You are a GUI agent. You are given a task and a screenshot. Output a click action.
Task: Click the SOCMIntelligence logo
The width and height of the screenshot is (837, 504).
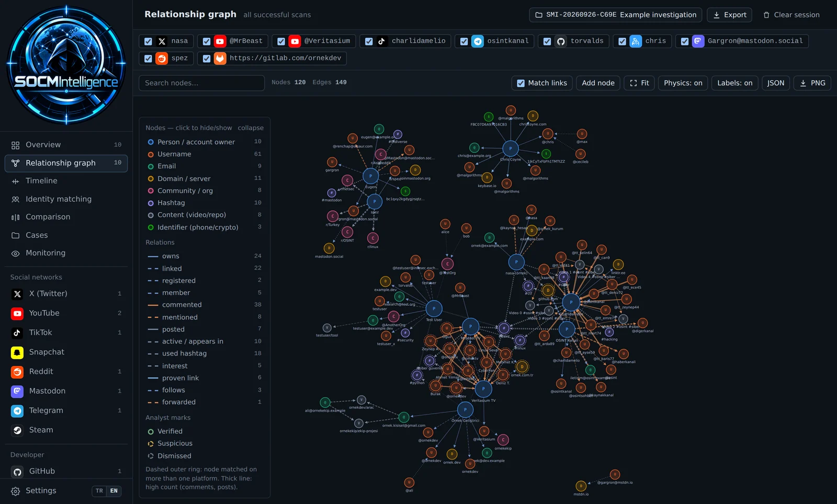tap(66, 65)
